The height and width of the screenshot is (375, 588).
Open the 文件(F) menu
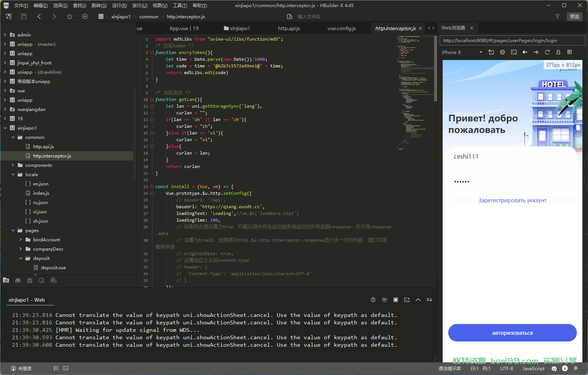tap(21, 6)
